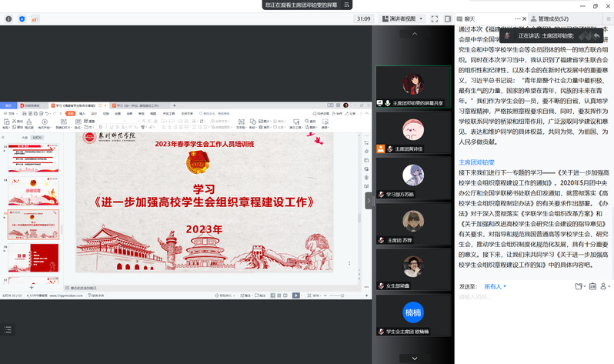Click mic icon on 学习部方苏皓 tile

(x=381, y=195)
